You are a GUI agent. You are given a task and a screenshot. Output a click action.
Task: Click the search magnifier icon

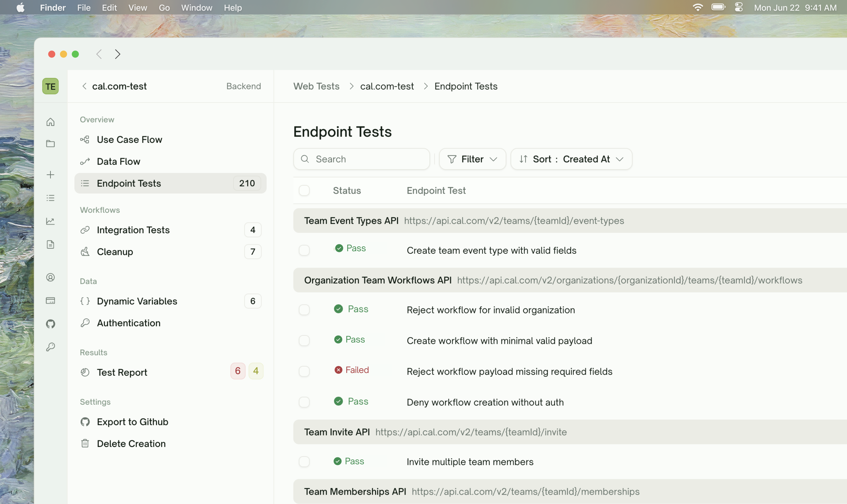point(305,159)
